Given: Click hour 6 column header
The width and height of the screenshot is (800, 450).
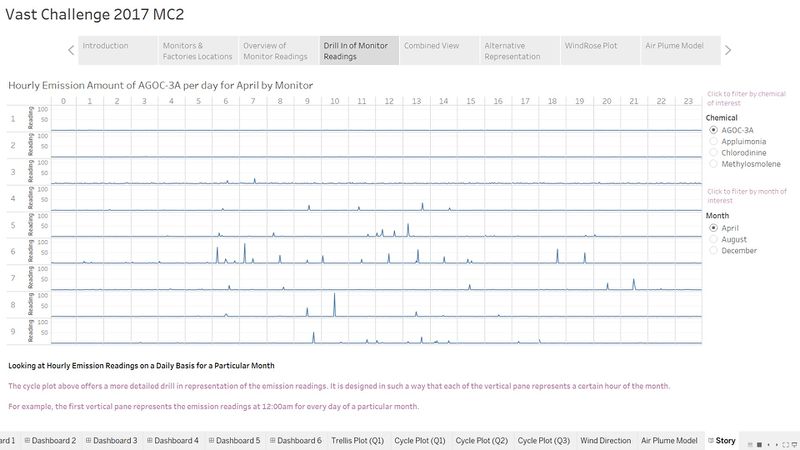Looking at the screenshot, I should [x=226, y=101].
